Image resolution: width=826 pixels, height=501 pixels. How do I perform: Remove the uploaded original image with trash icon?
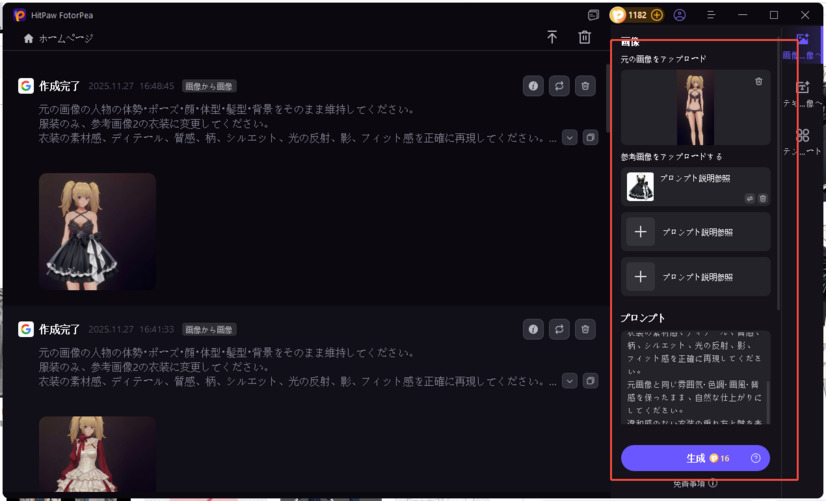click(x=759, y=82)
